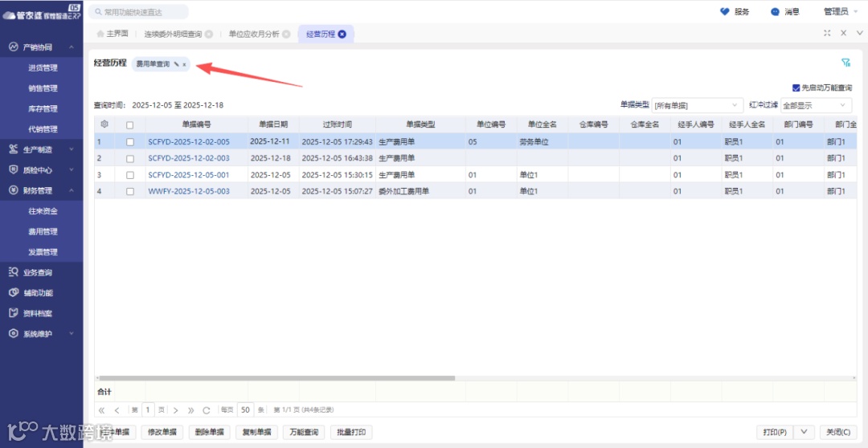This screenshot has height=448, width=868.
Task: Click the home icon on 主界面 tab
Action: point(100,34)
